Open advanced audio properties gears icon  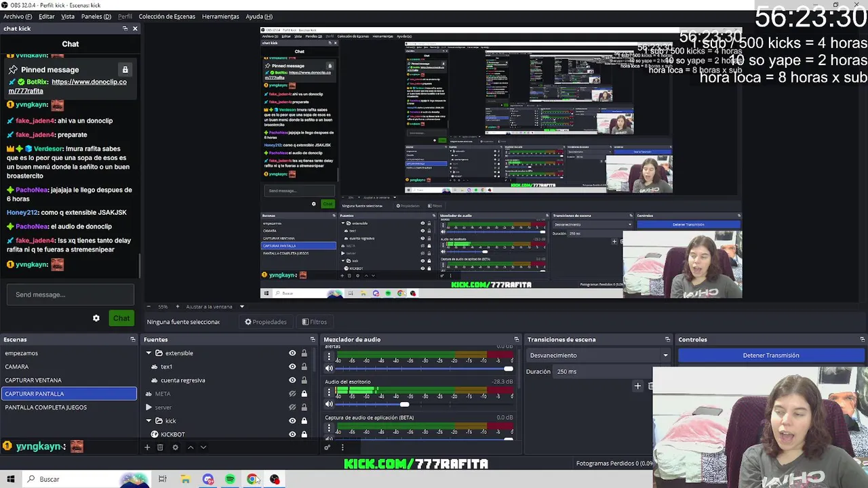click(328, 447)
